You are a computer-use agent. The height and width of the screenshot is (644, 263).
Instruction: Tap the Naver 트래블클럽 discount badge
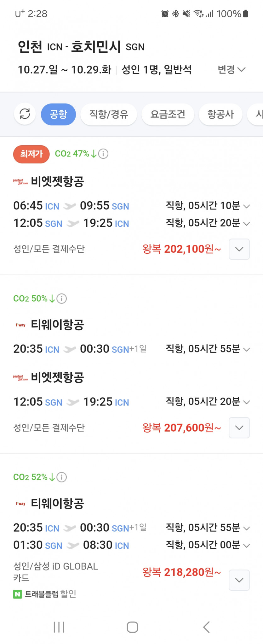(45, 594)
